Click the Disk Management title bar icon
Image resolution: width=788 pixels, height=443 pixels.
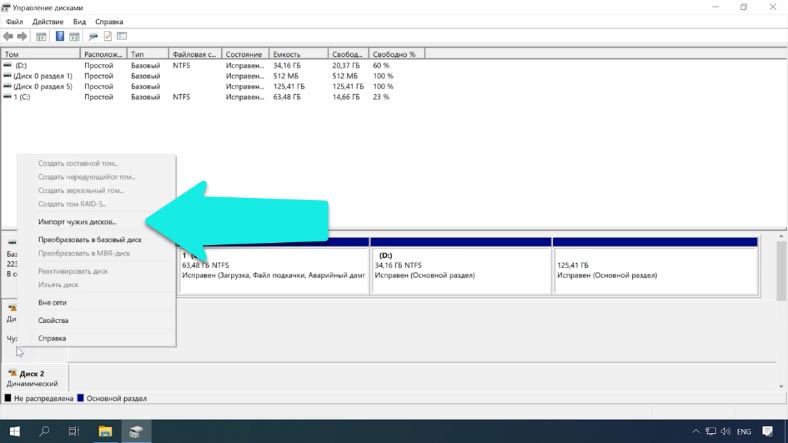tap(6, 8)
